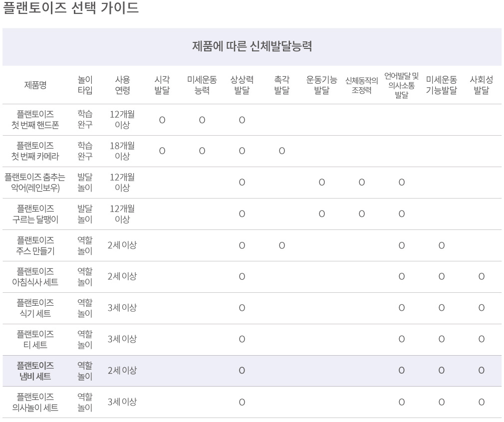This screenshot has width=504, height=422.
Task: Select the 언어발달 "O" for 냄비 세트
Action: pyautogui.click(x=402, y=371)
